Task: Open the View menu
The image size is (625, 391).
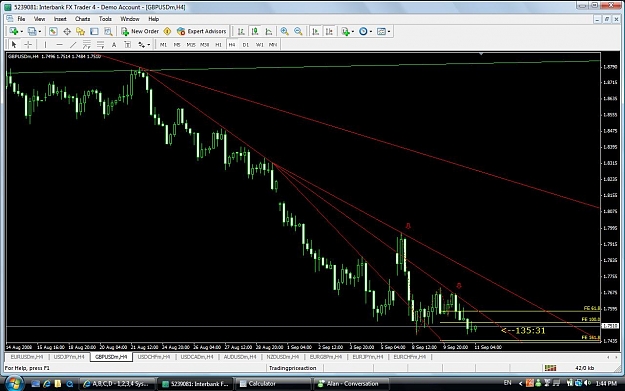Action: [x=39, y=19]
